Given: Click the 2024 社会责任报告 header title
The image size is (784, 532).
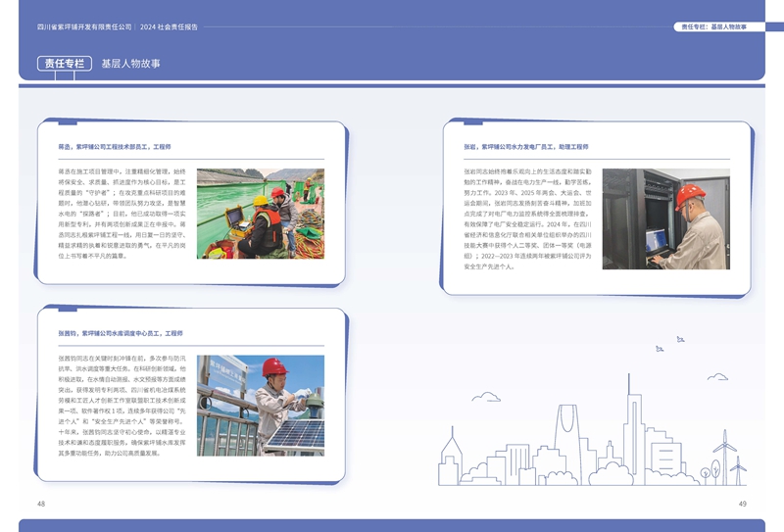Looking at the screenshot, I should [x=170, y=26].
